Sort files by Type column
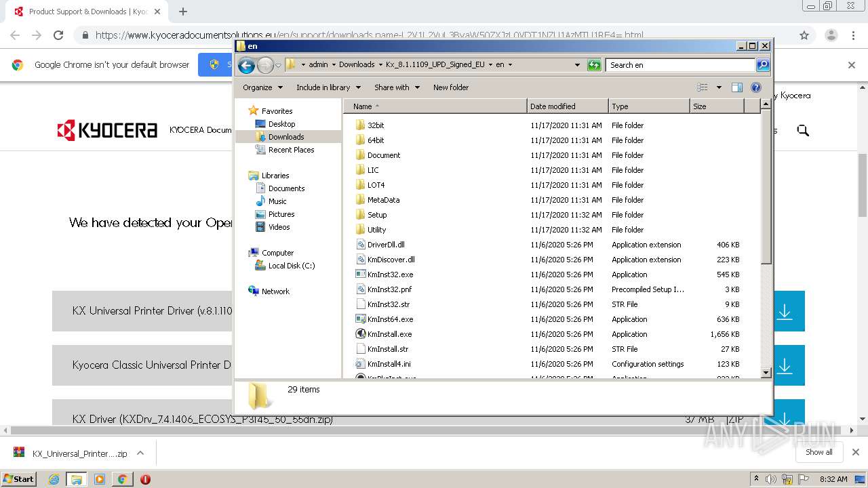 (x=648, y=106)
